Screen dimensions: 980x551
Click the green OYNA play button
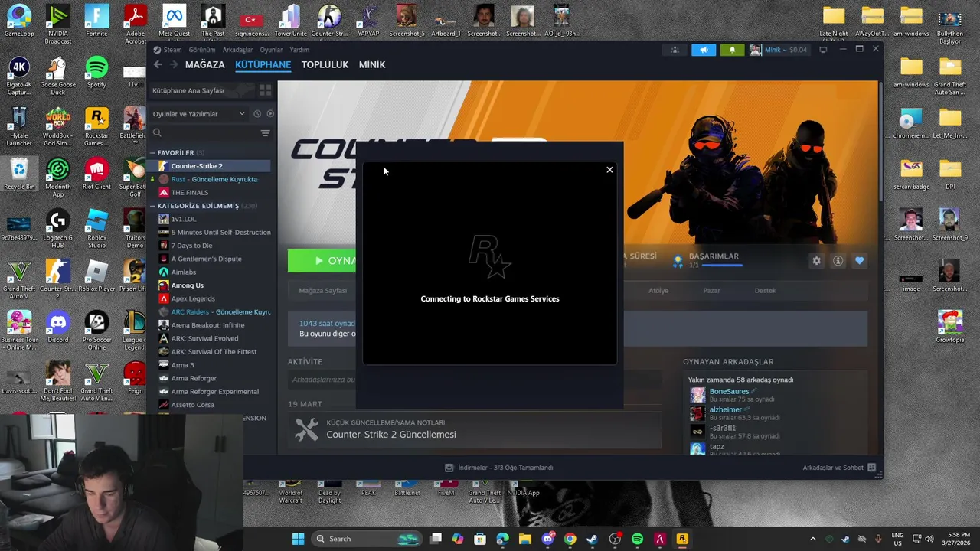[322, 260]
